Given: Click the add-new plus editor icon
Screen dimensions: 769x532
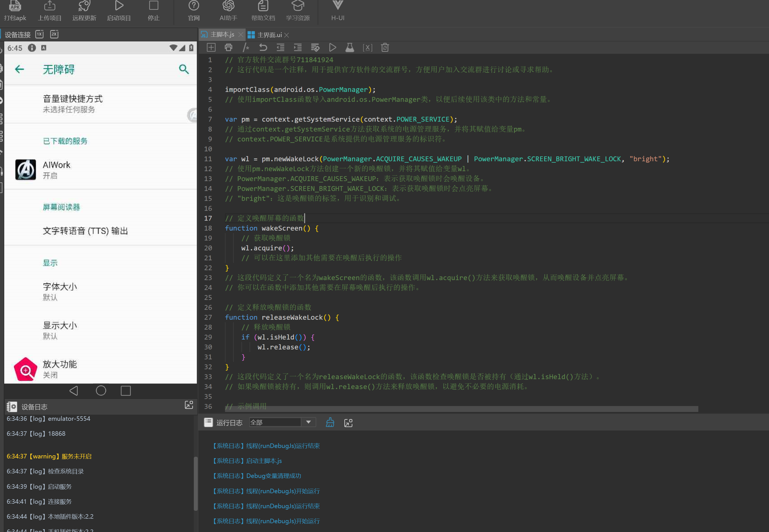Looking at the screenshot, I should point(211,47).
